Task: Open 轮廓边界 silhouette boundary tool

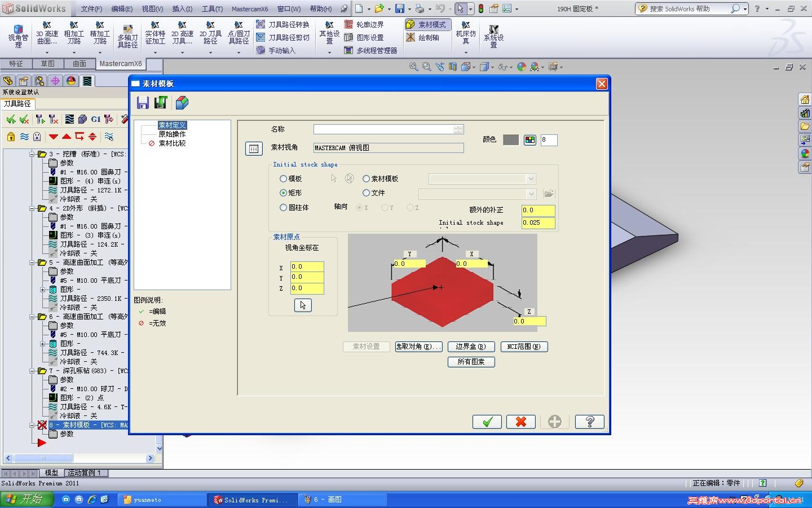Action: click(x=364, y=24)
